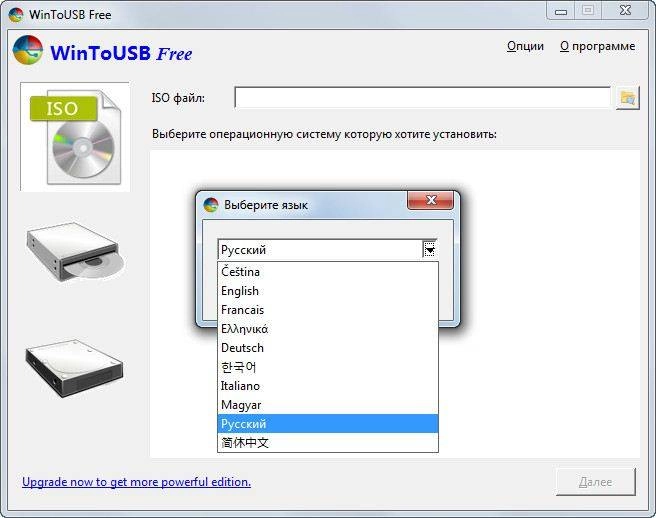
Task: Click the ISO файл input field
Action: (423, 98)
